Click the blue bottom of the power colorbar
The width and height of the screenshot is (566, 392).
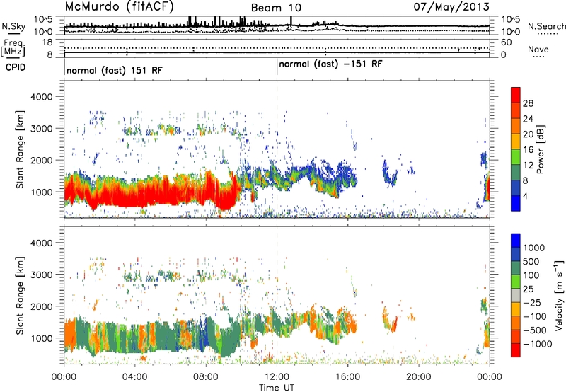pyautogui.click(x=516, y=203)
